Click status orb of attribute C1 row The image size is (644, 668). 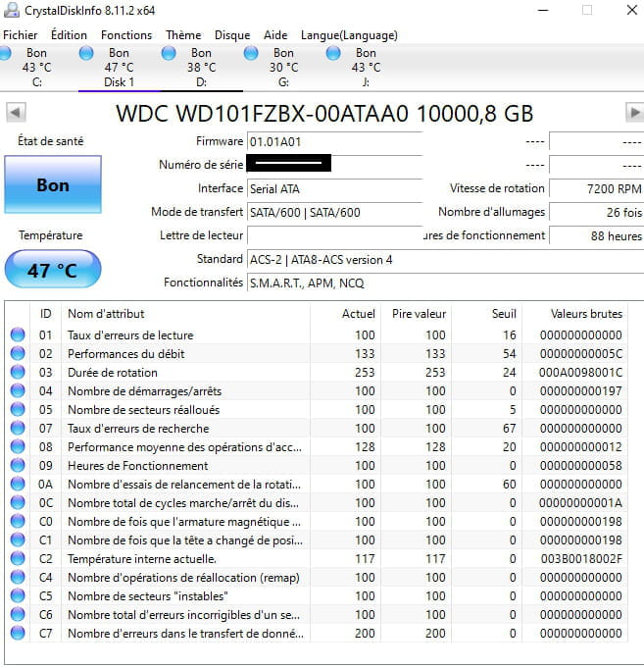click(18, 540)
